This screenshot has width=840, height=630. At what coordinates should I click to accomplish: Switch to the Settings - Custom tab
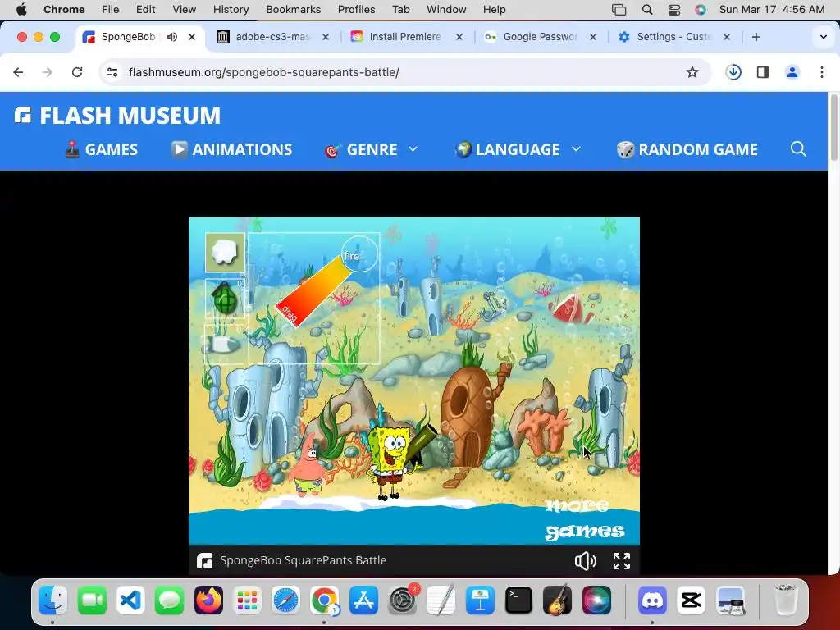(673, 37)
